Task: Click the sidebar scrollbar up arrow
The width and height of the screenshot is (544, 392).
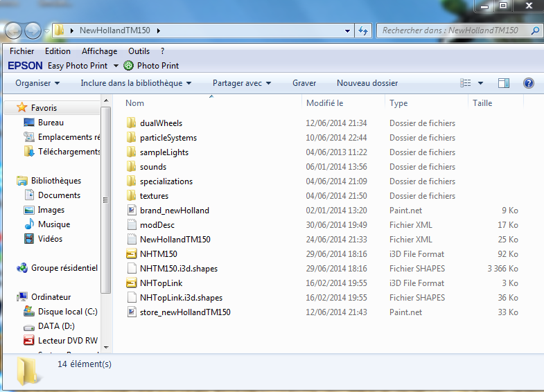Action: pos(106,101)
